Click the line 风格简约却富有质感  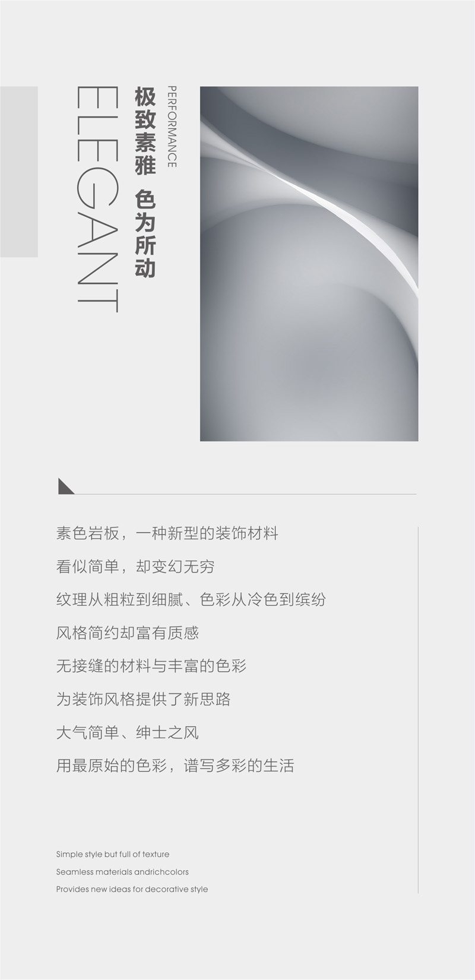[128, 633]
